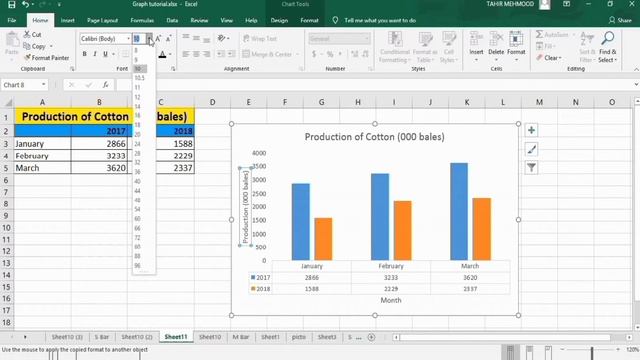This screenshot has width=640, height=360.
Task: Switch to the Insert ribbon tab
Action: [x=67, y=20]
